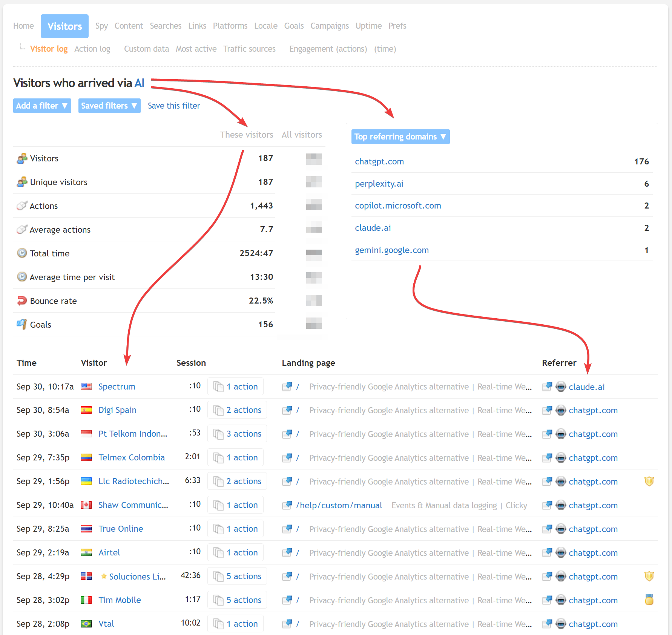Switch to the Spy tab
This screenshot has width=672, height=635.
(101, 26)
